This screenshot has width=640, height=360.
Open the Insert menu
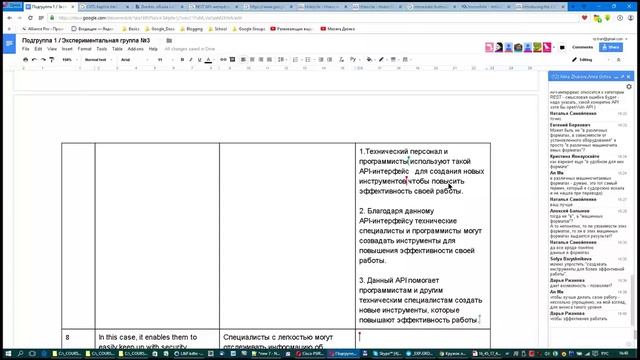67,49
